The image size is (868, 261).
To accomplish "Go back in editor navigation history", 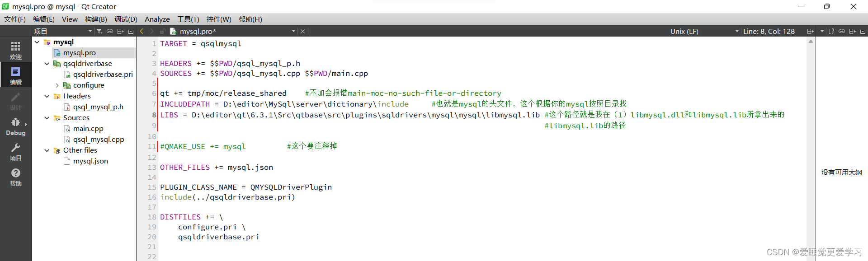I will 142,31.
